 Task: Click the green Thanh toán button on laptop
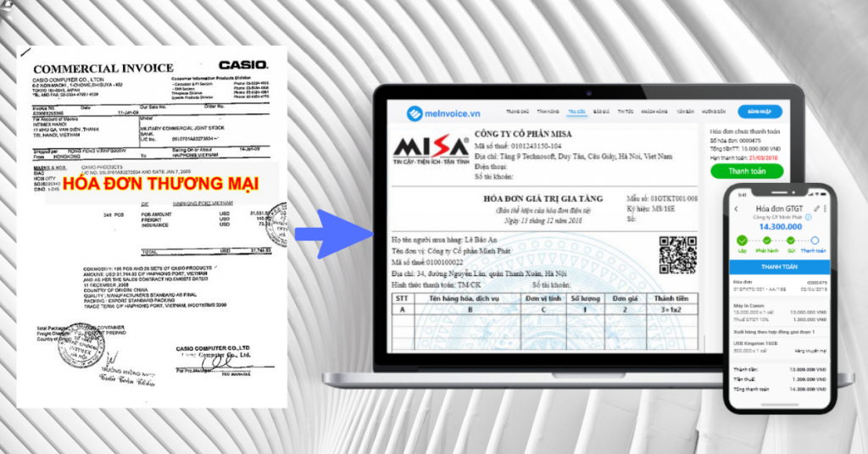747,171
